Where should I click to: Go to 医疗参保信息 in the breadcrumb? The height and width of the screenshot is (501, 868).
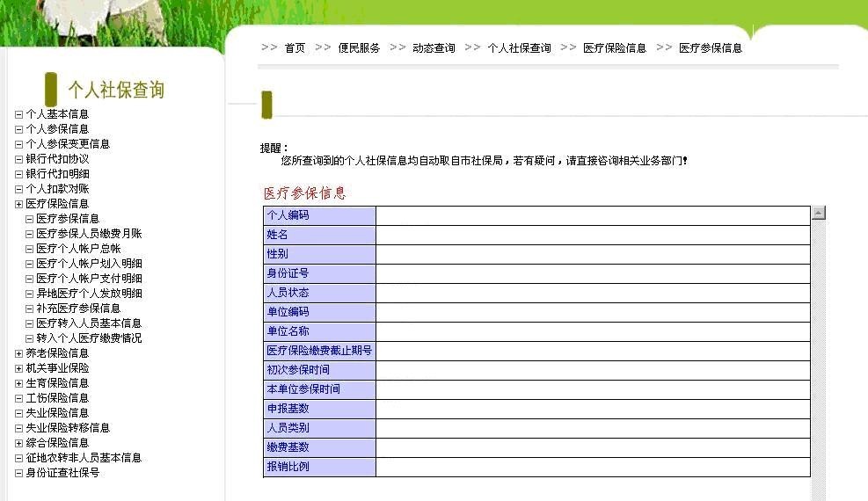(711, 48)
